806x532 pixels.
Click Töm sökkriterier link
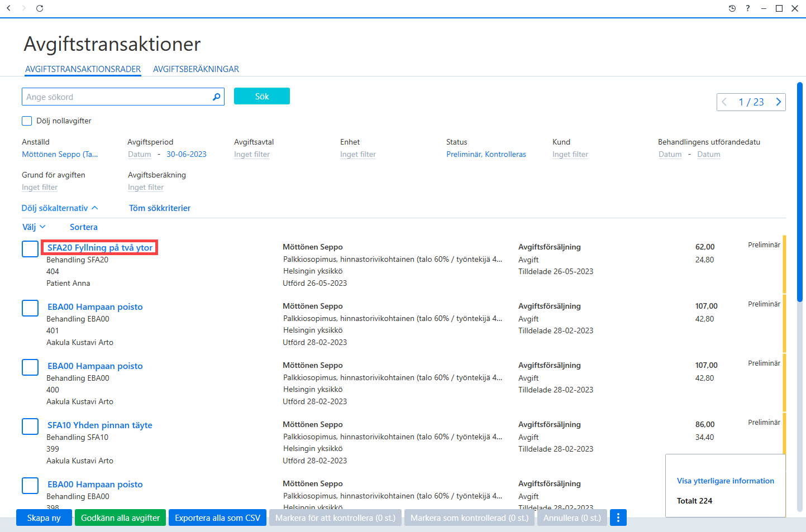pyautogui.click(x=160, y=208)
